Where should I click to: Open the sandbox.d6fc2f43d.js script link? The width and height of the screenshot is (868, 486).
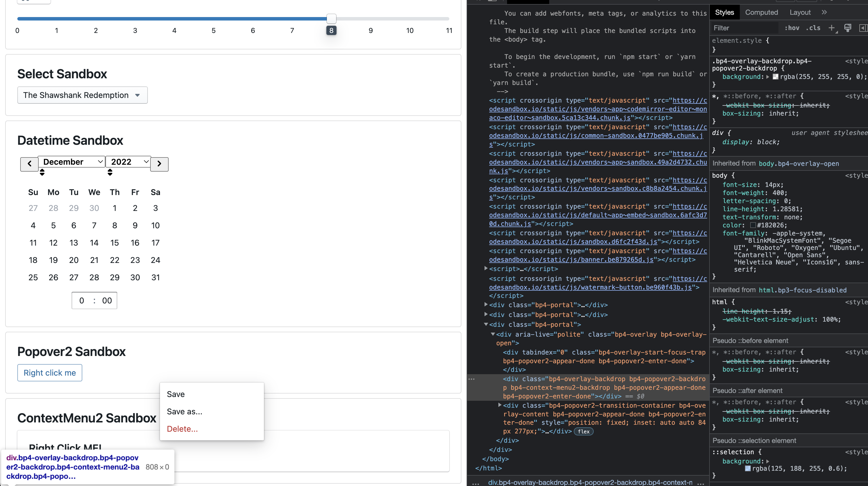tap(573, 242)
